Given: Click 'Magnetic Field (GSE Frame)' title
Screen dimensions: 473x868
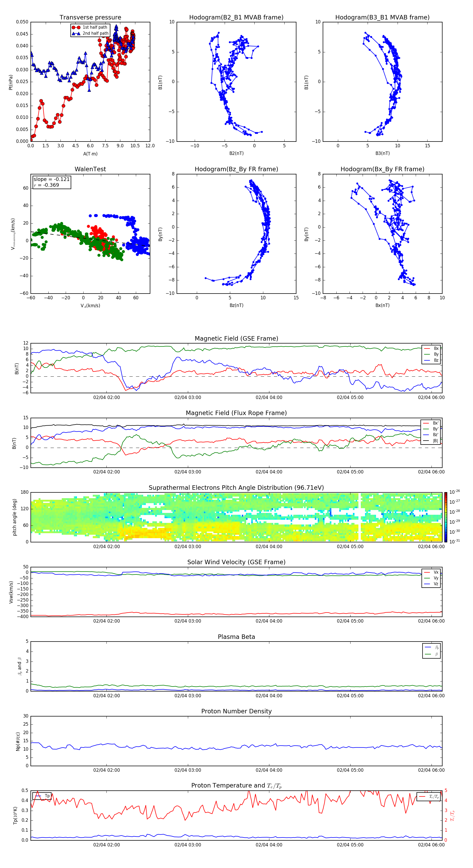Looking at the screenshot, I should point(236,339).
